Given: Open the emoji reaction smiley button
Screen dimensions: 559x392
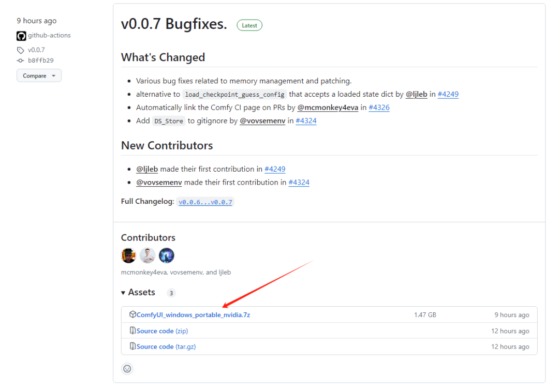Looking at the screenshot, I should click(127, 369).
